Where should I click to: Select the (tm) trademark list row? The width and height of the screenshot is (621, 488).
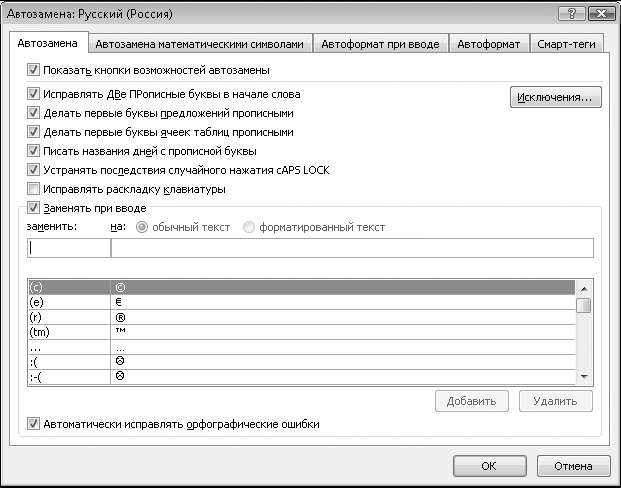pyautogui.click(x=302, y=332)
